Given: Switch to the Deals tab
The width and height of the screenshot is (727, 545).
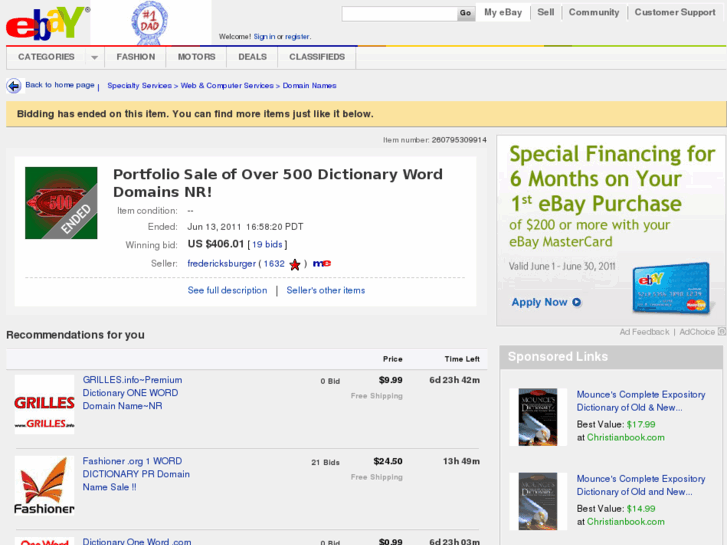Looking at the screenshot, I should coord(252,57).
